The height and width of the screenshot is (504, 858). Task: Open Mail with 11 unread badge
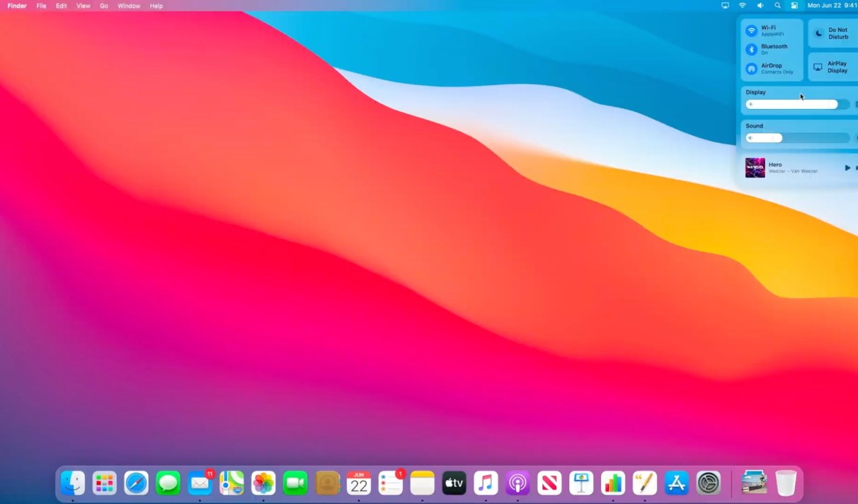click(200, 483)
